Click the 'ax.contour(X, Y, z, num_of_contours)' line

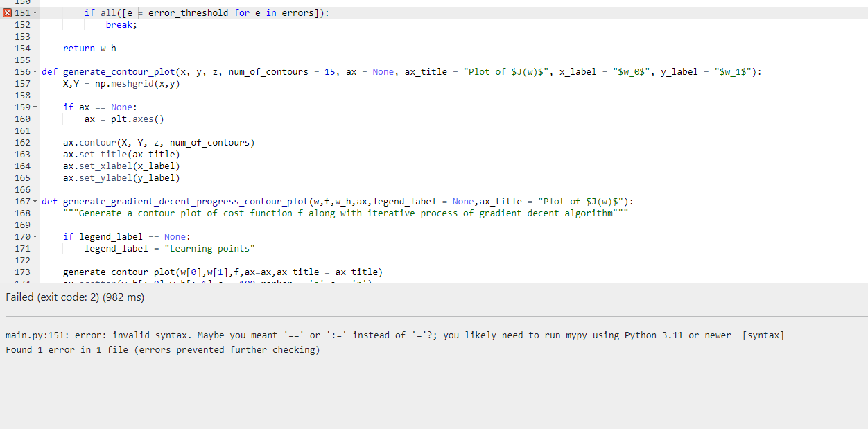(x=159, y=143)
